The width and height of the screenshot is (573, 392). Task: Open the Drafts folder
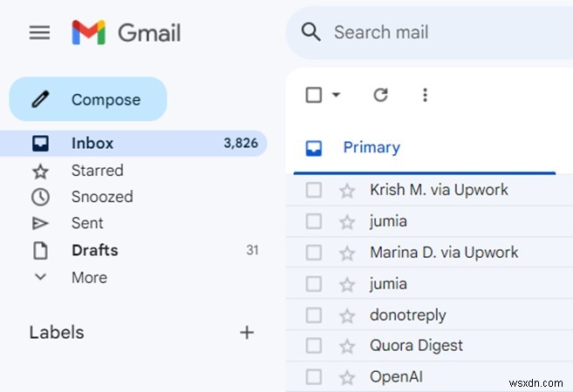[x=133, y=250]
